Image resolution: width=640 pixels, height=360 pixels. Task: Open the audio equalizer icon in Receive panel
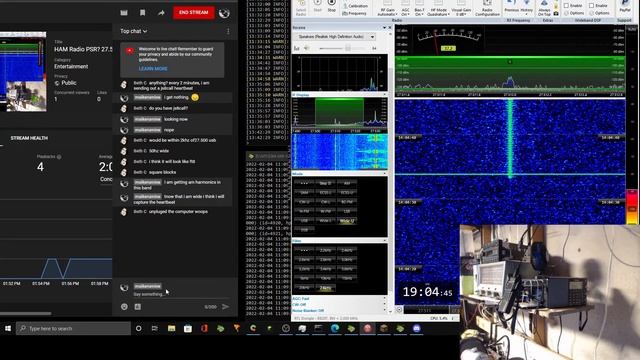(x=297, y=48)
